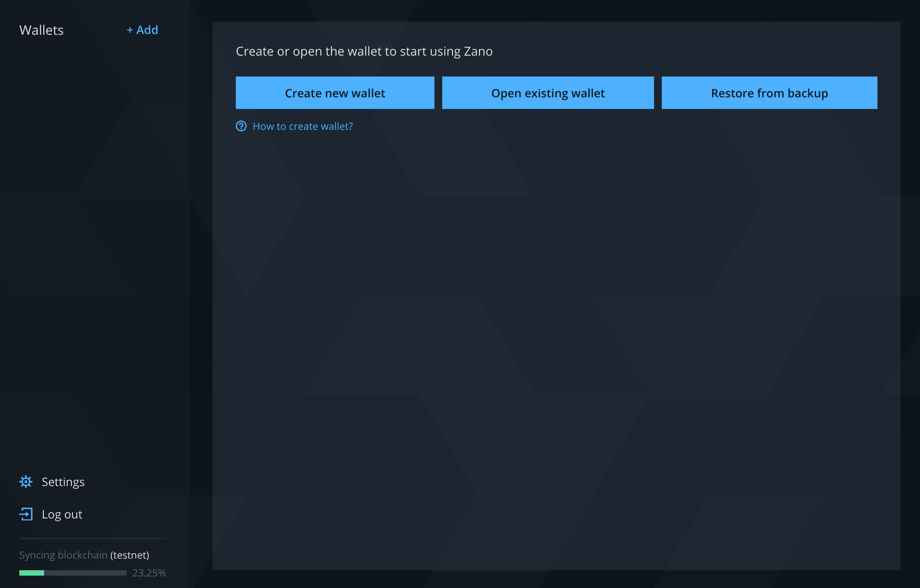Click the blockchain sync progress bar
920x588 pixels.
tap(73, 573)
